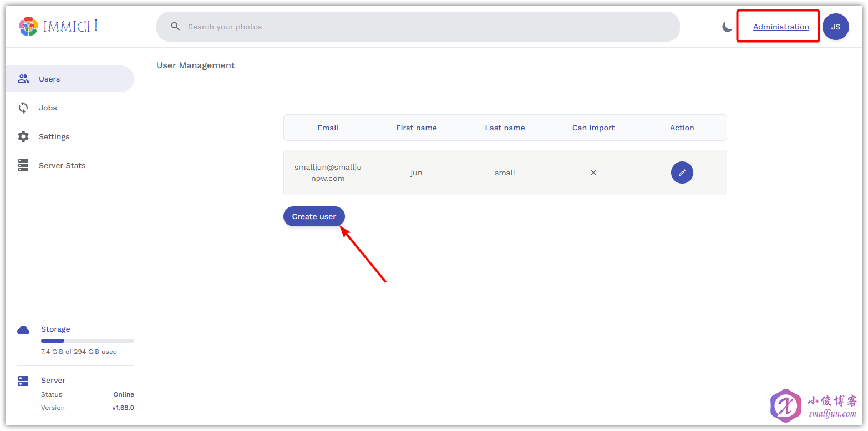Click the Server Stats icon
The image size is (868, 431).
[23, 165]
